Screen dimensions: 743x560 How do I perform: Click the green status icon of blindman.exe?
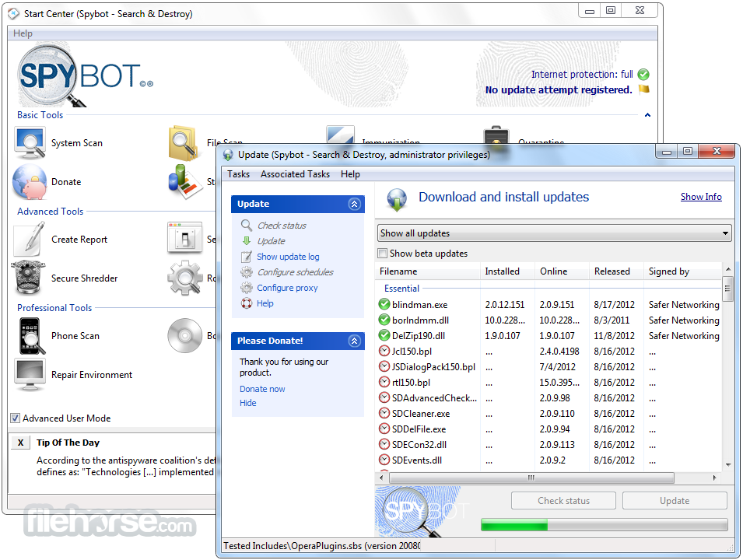[384, 304]
